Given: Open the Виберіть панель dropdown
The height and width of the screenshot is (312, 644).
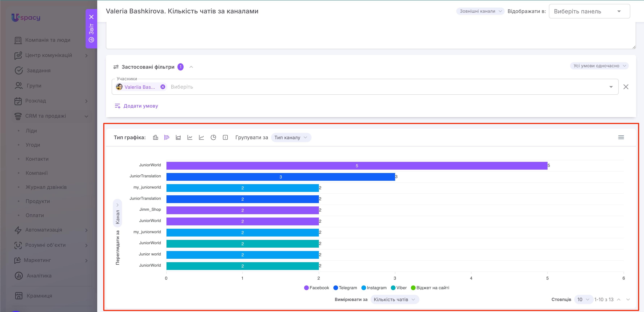Looking at the screenshot, I should (x=589, y=12).
